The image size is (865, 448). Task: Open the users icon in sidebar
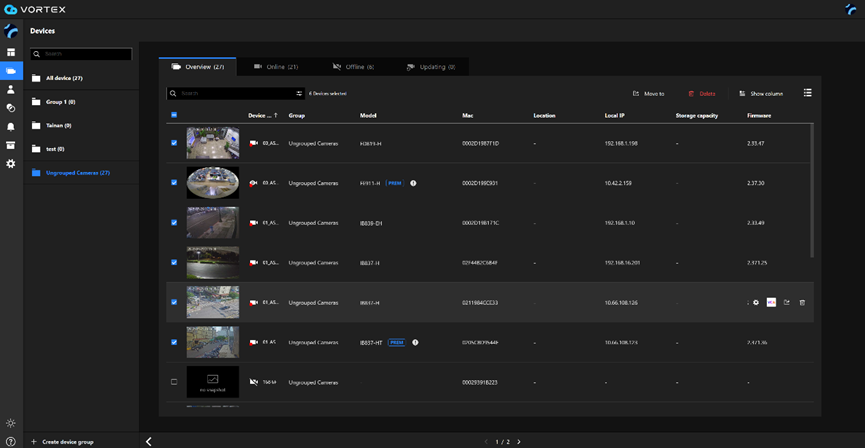(11, 90)
